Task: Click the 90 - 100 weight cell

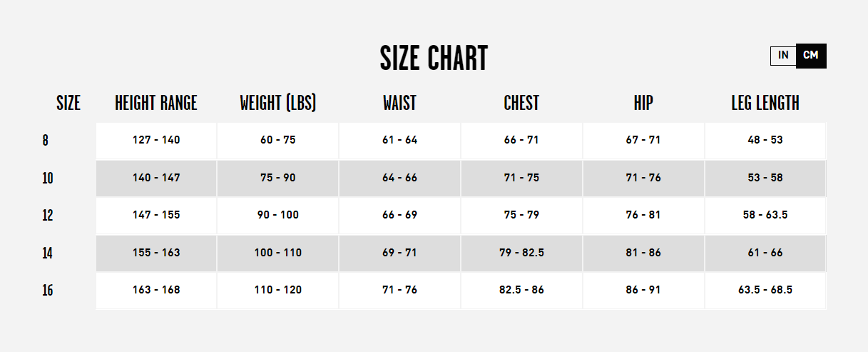Action: click(278, 215)
